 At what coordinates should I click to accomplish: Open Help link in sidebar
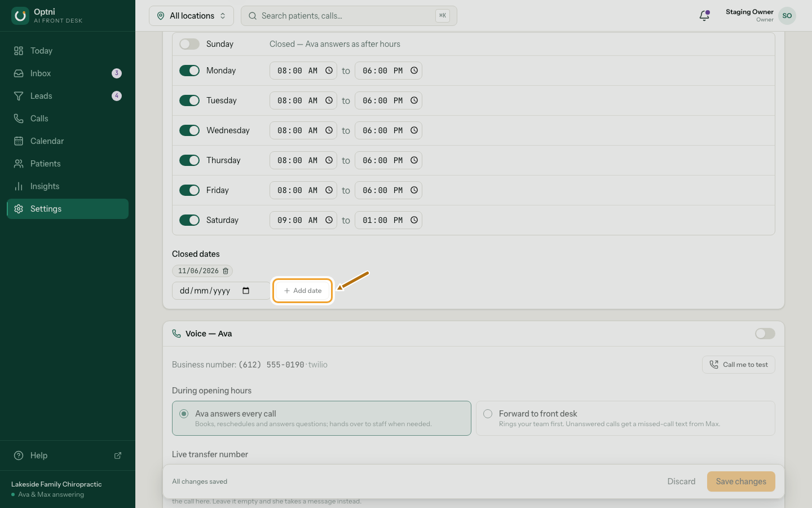tap(68, 456)
